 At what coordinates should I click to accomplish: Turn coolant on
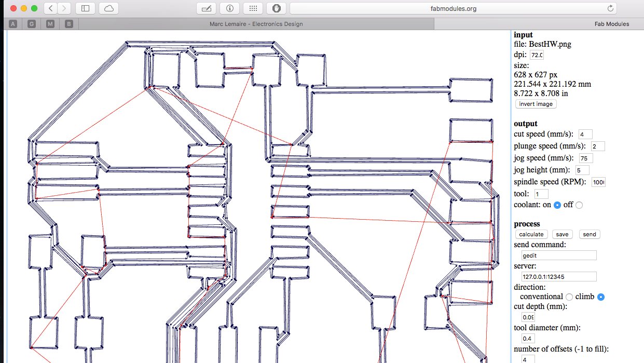pos(557,205)
